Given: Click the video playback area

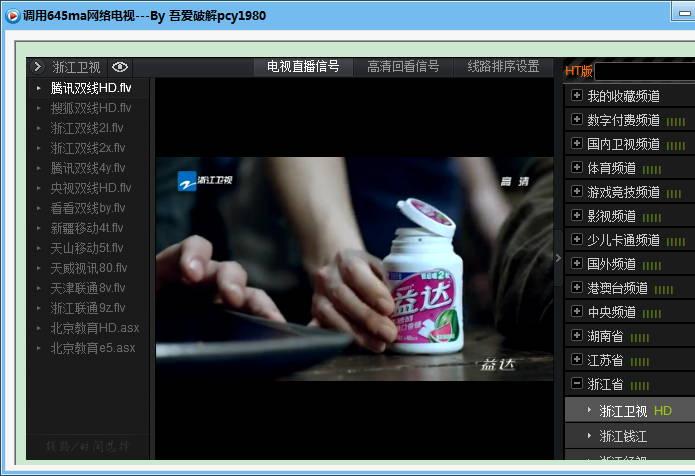Looking at the screenshot, I should pos(354,268).
